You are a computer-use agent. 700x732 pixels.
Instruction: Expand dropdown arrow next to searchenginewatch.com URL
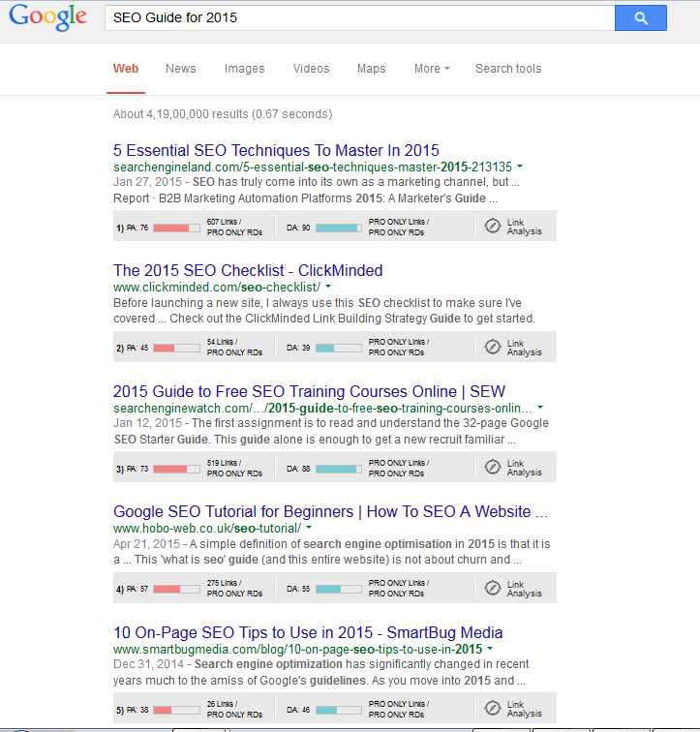click(x=540, y=407)
